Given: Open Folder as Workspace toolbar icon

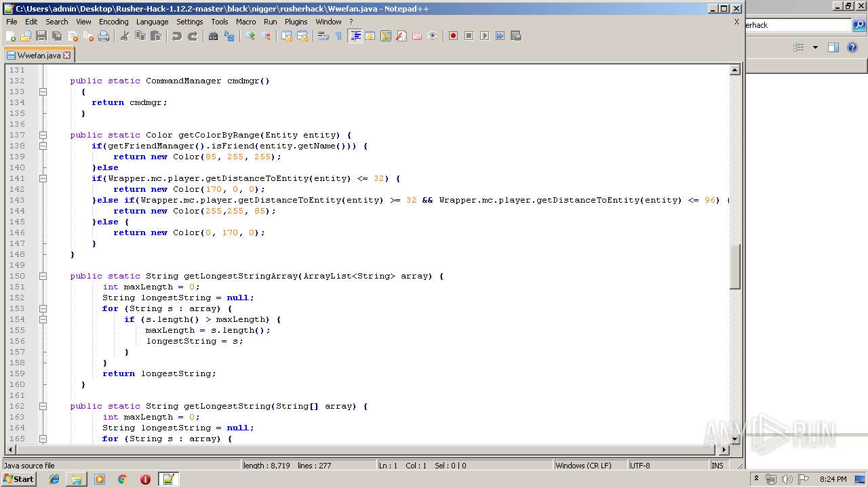Looking at the screenshot, I should click(x=416, y=36).
